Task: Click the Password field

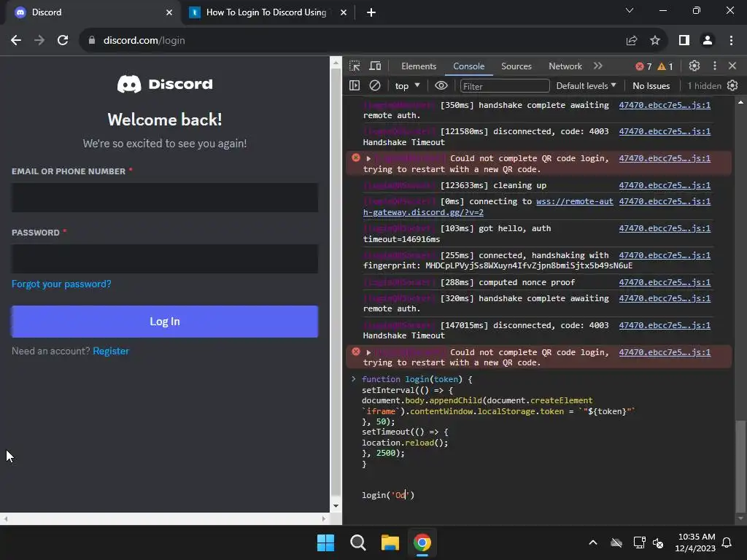Action: tap(165, 259)
